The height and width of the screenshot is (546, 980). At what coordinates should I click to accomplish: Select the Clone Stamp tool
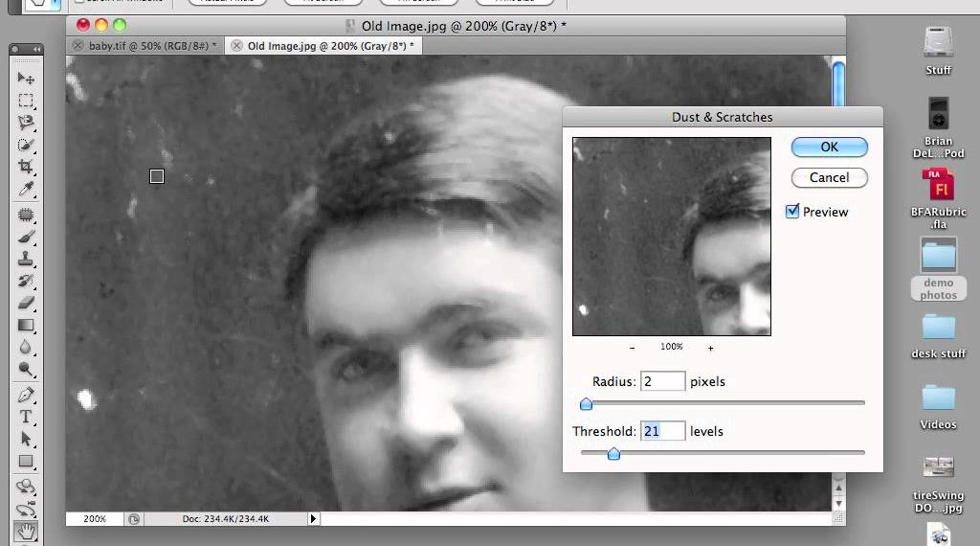(26, 259)
